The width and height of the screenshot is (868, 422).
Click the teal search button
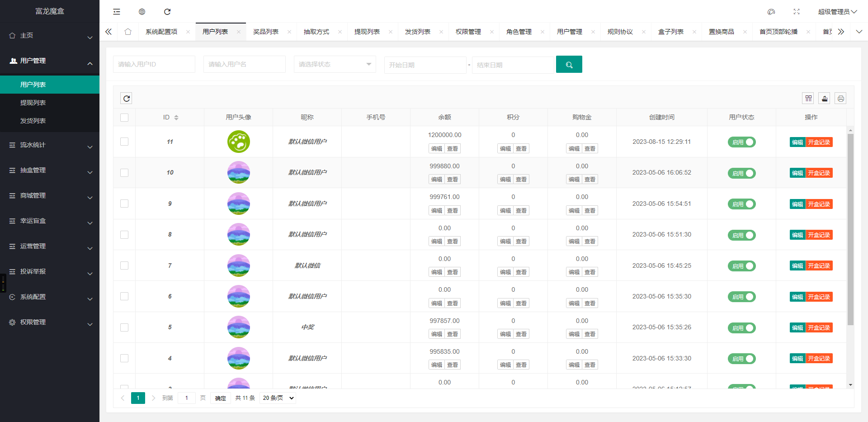(569, 65)
